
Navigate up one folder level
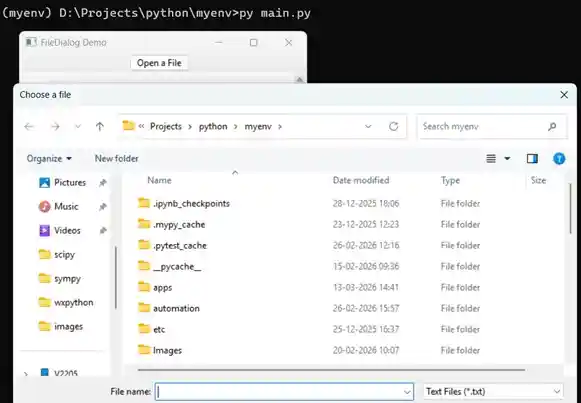(x=100, y=127)
